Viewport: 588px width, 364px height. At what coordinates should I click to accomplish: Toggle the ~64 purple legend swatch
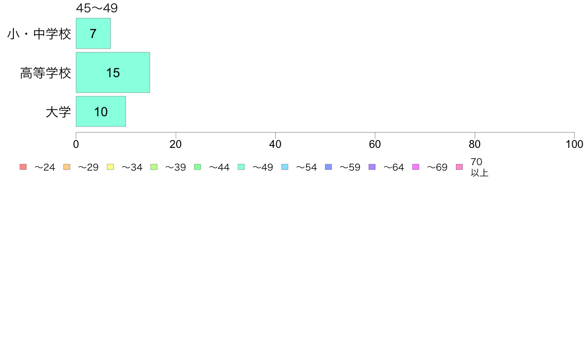372,167
